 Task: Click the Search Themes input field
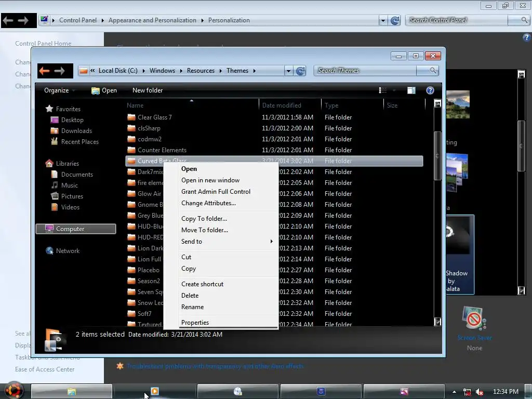(366, 70)
